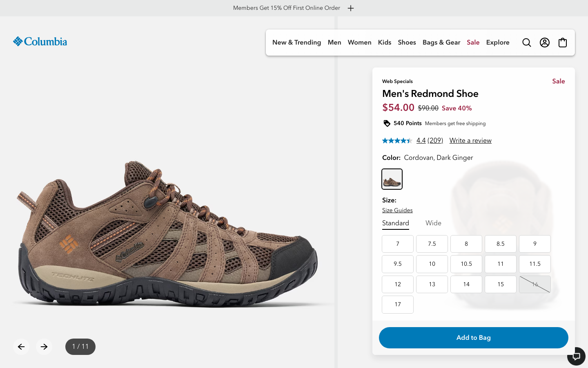Click the Write a review link
This screenshot has width=588, height=368.
pyautogui.click(x=470, y=141)
